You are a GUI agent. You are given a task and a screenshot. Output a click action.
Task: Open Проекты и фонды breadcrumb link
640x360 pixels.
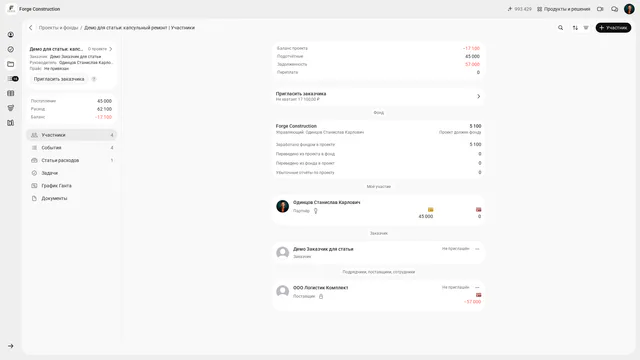pyautogui.click(x=58, y=28)
